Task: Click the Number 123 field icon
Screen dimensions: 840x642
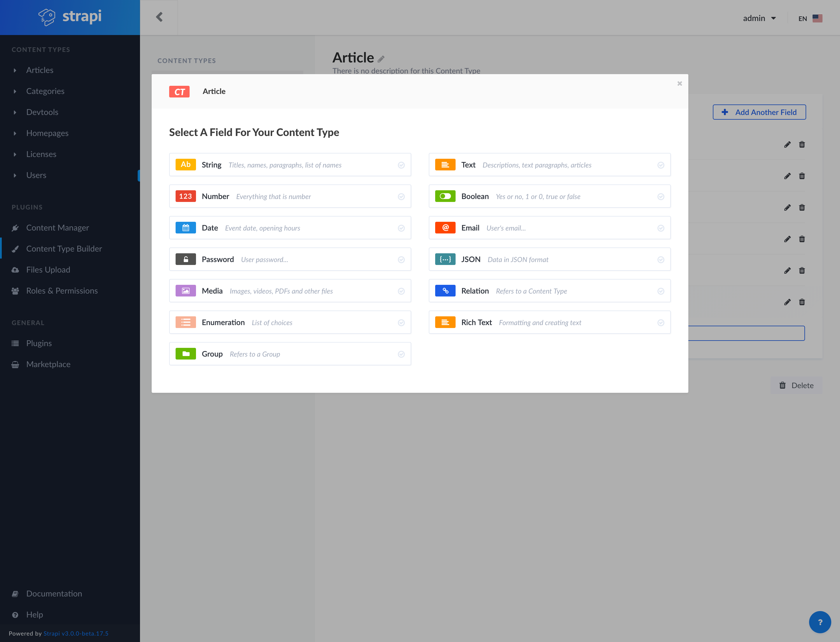Action: pos(186,196)
